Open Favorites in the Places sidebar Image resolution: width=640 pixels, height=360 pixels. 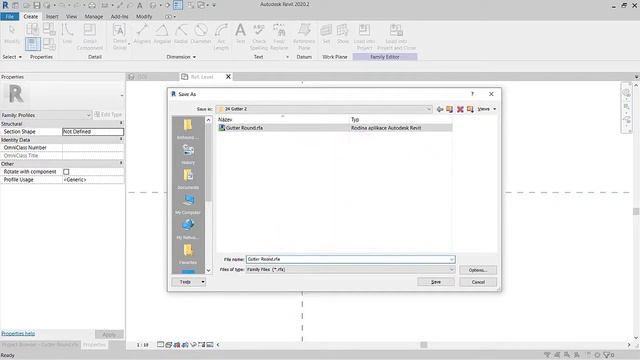point(188,253)
